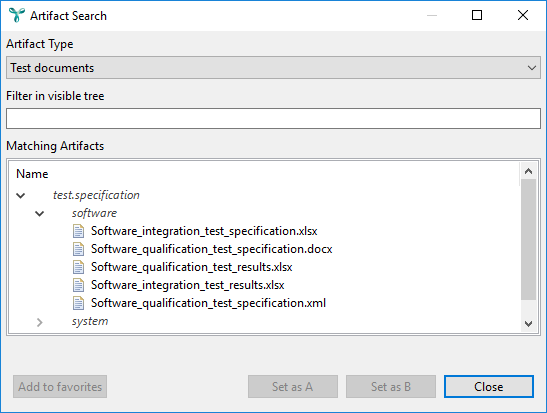547x413 pixels.
Task: Click the Close button
Action: (x=489, y=386)
